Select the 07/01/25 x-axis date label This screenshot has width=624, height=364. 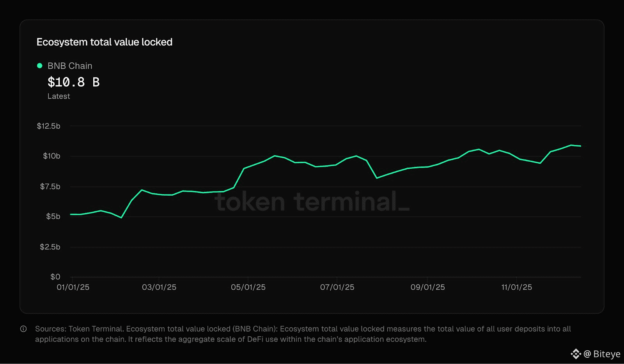pos(337,287)
